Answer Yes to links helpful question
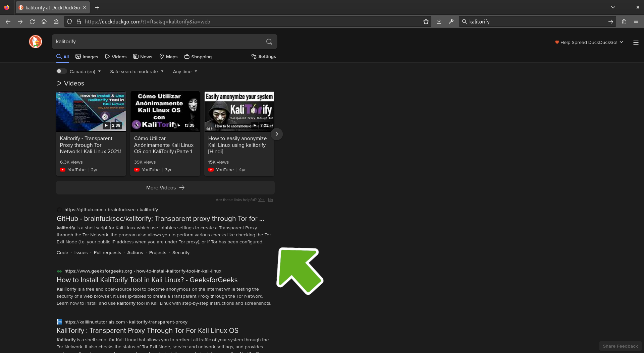The height and width of the screenshot is (353, 644). click(261, 200)
